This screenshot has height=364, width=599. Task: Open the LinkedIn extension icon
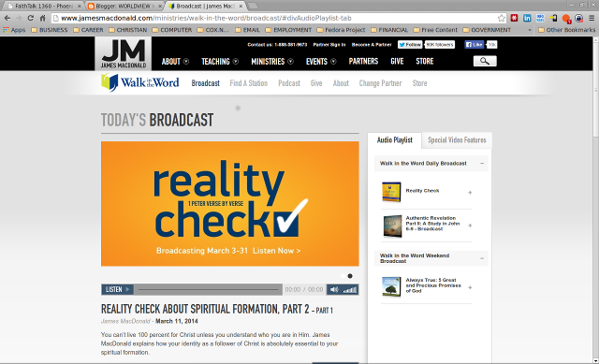(527, 18)
